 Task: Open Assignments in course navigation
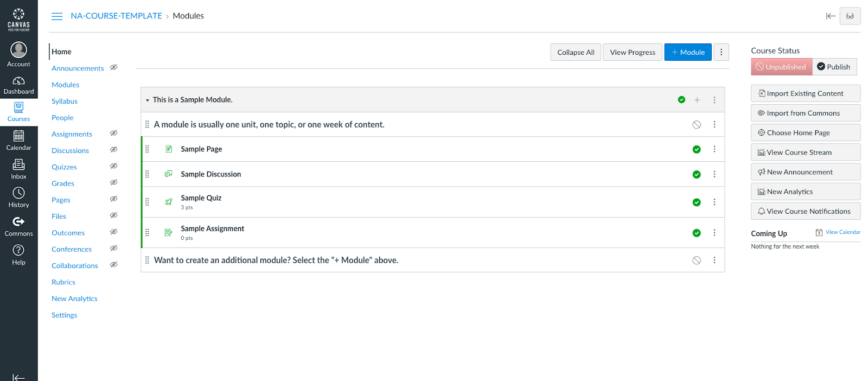72,134
